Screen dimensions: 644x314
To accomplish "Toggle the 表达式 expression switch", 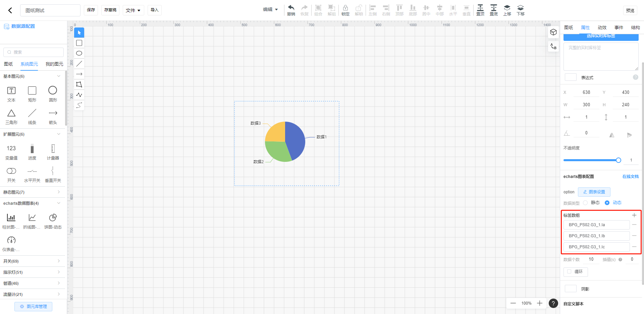I will tap(571, 77).
